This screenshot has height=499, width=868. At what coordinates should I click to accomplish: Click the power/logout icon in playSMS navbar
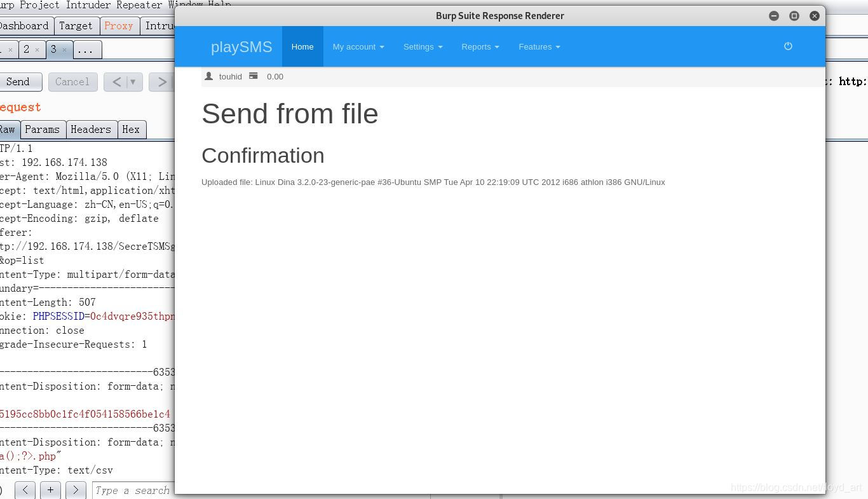point(788,46)
